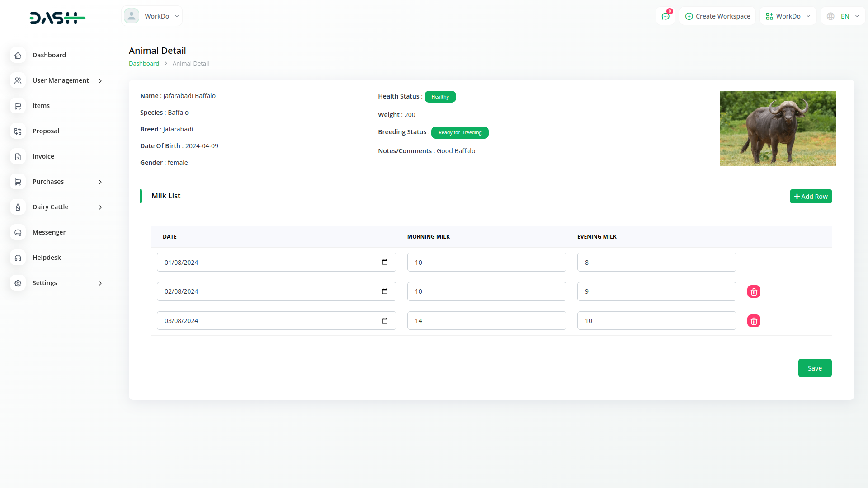Click the Proposal sidebar icon
The width and height of the screenshot is (868, 488).
pos(18,131)
